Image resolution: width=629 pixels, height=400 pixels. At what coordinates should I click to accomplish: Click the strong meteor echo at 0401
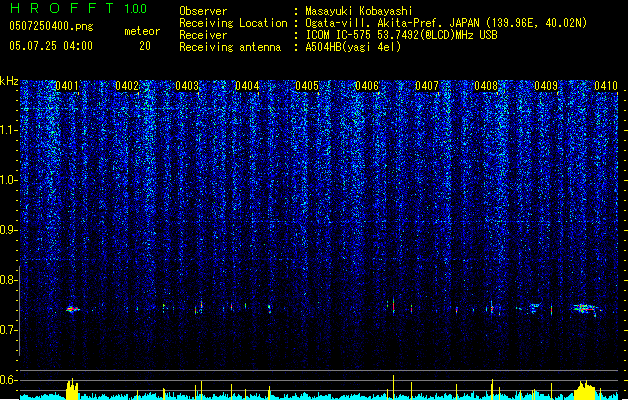point(73,309)
